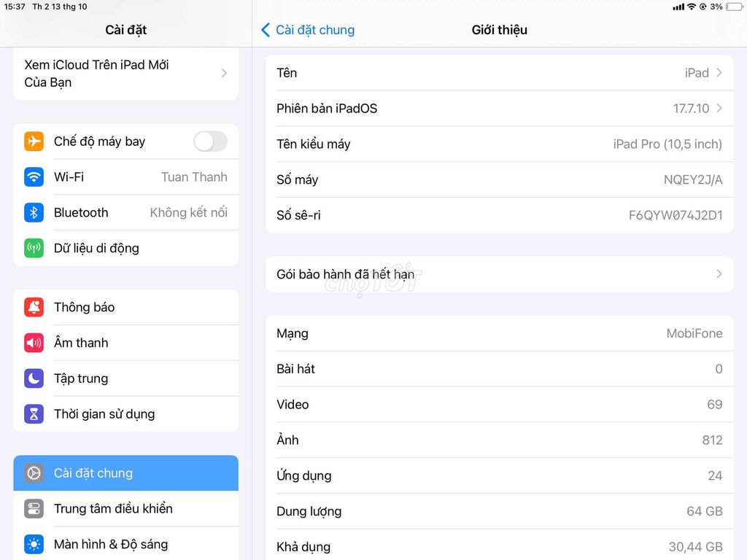Select the Cài đặt chung sidebar item
This screenshot has height=560, width=747.
[126, 473]
